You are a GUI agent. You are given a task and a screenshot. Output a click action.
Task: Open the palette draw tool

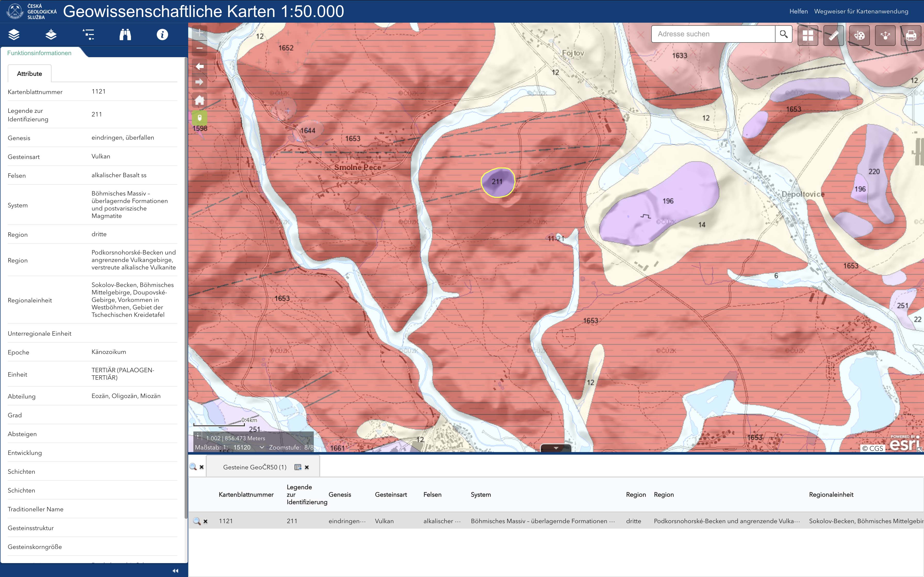(x=859, y=36)
